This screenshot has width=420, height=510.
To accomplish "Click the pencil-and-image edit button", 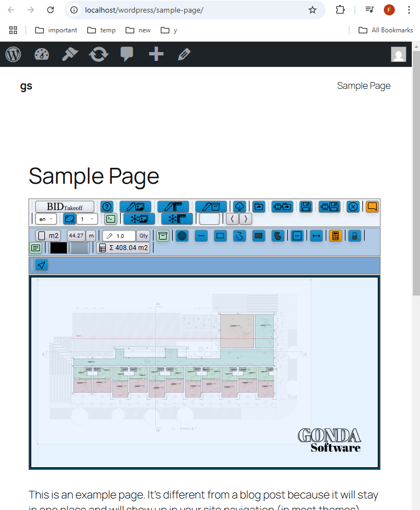I will (x=135, y=207).
